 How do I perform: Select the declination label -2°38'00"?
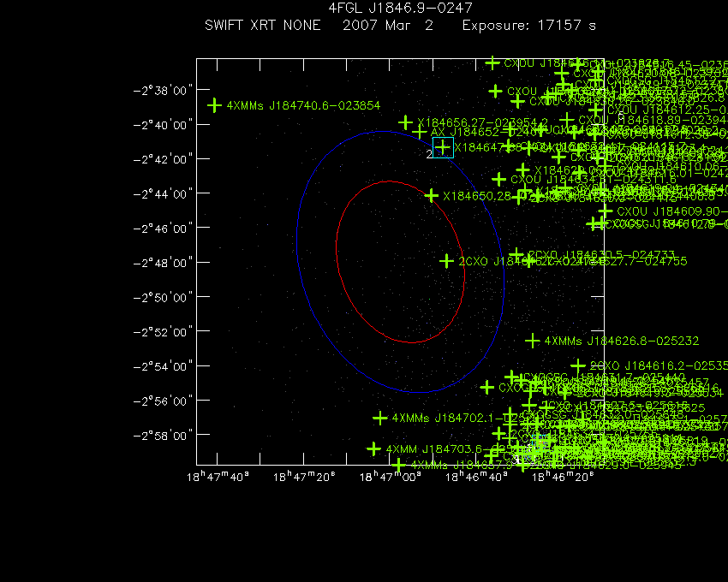pos(163,90)
